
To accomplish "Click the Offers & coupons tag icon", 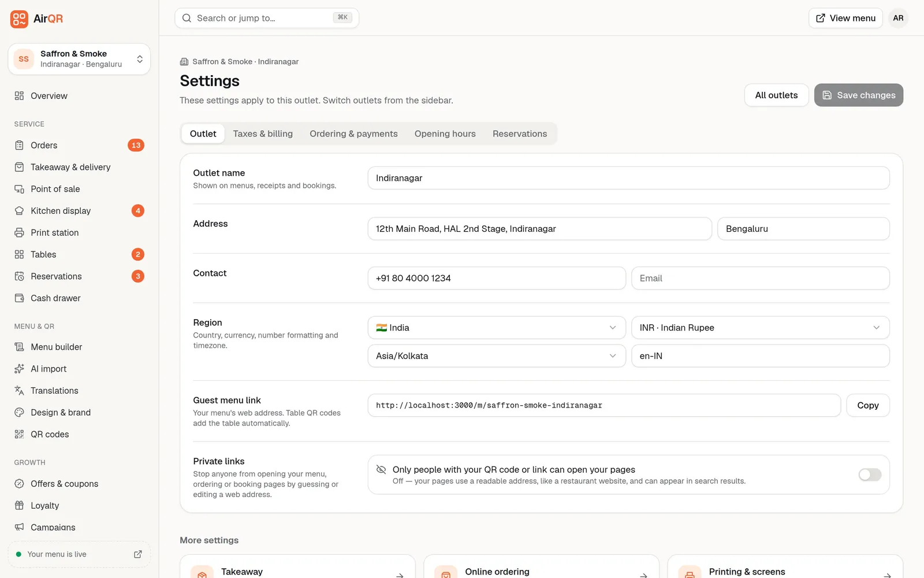I will click(19, 484).
